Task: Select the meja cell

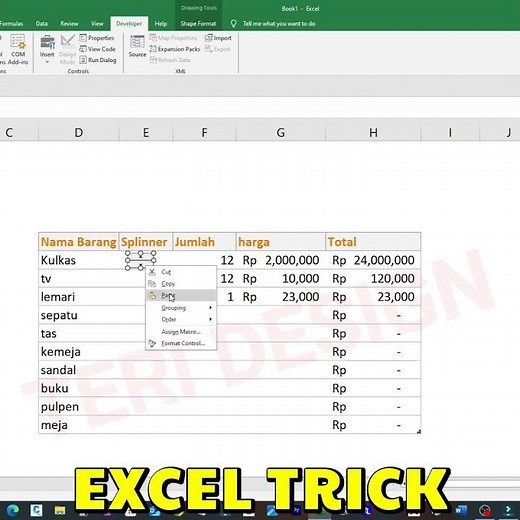Action: click(79, 425)
